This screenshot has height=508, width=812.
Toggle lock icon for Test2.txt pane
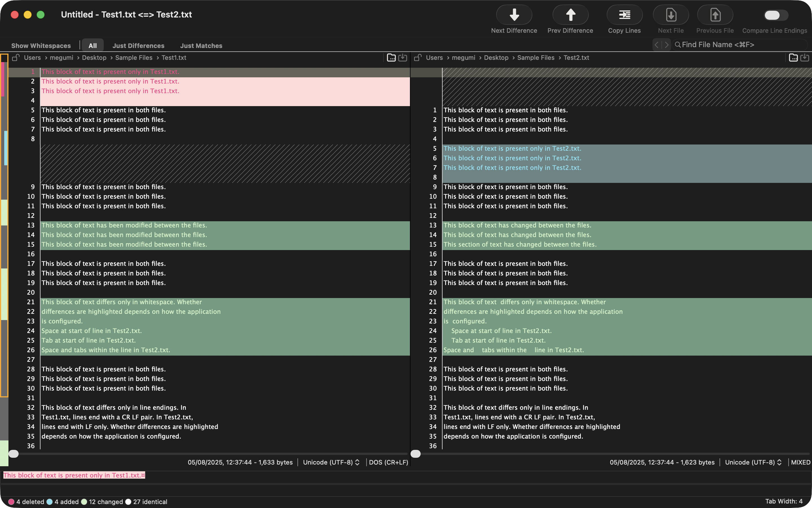tap(417, 58)
